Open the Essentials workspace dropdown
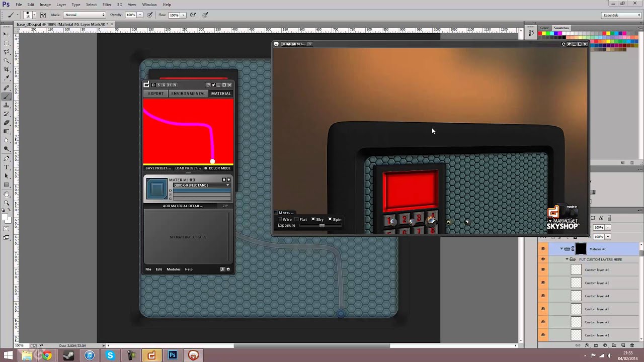Image resolution: width=644 pixels, height=362 pixels. [x=622, y=15]
